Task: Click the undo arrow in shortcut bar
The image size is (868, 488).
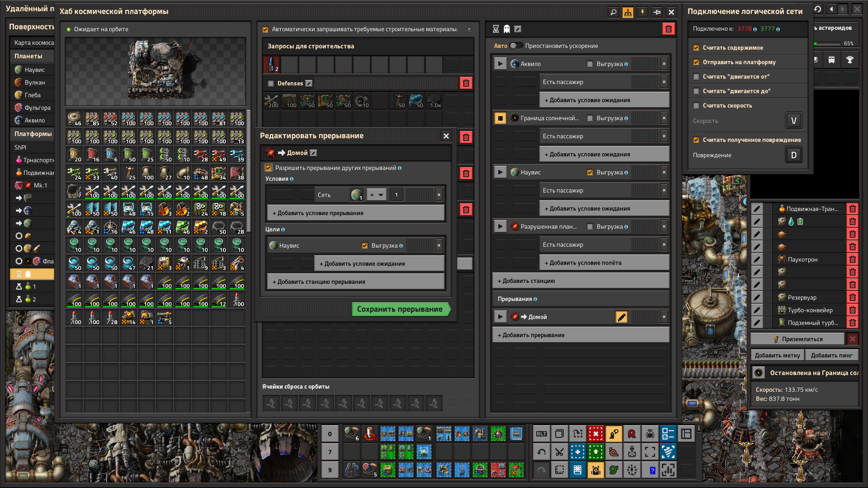Action: click(542, 452)
